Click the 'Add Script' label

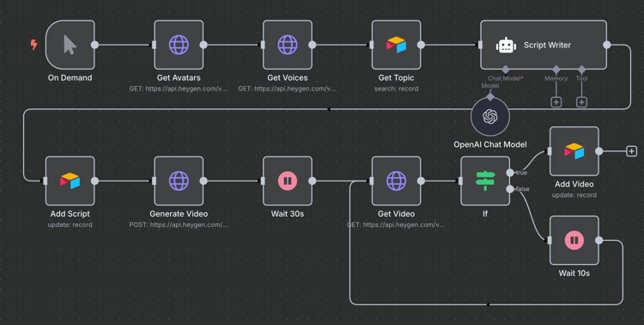(70, 214)
